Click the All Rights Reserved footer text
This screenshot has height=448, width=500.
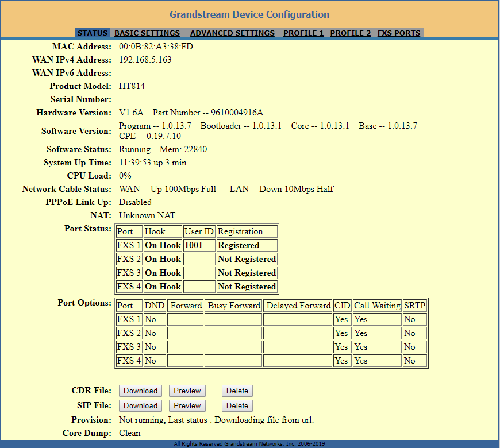249,444
